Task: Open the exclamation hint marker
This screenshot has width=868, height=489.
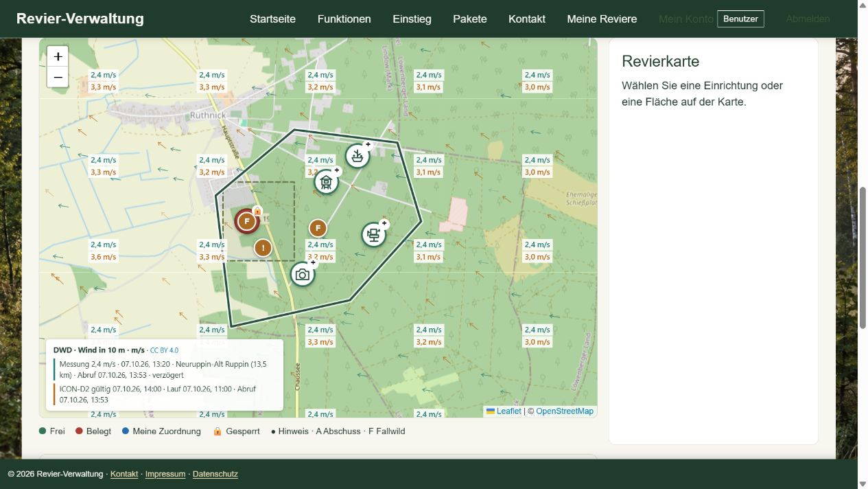Action: (x=263, y=248)
